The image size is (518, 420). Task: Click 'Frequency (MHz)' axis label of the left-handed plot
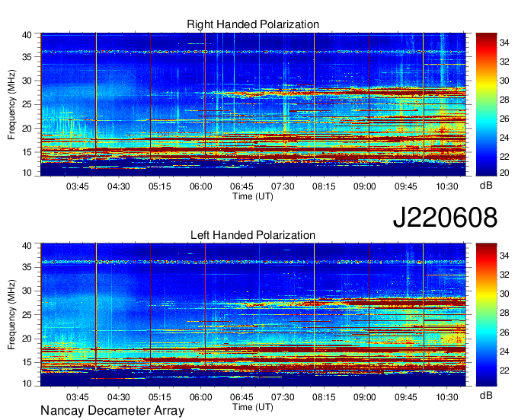coord(12,315)
